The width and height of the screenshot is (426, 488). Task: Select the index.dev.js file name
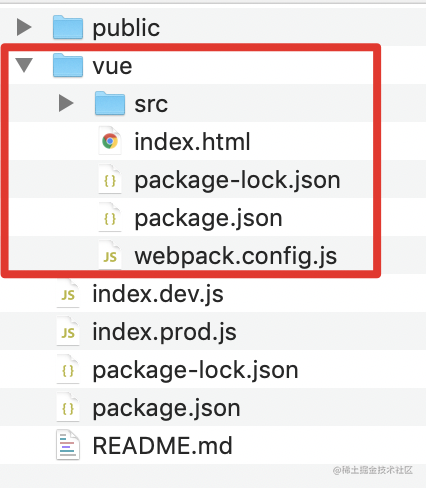tap(158, 295)
